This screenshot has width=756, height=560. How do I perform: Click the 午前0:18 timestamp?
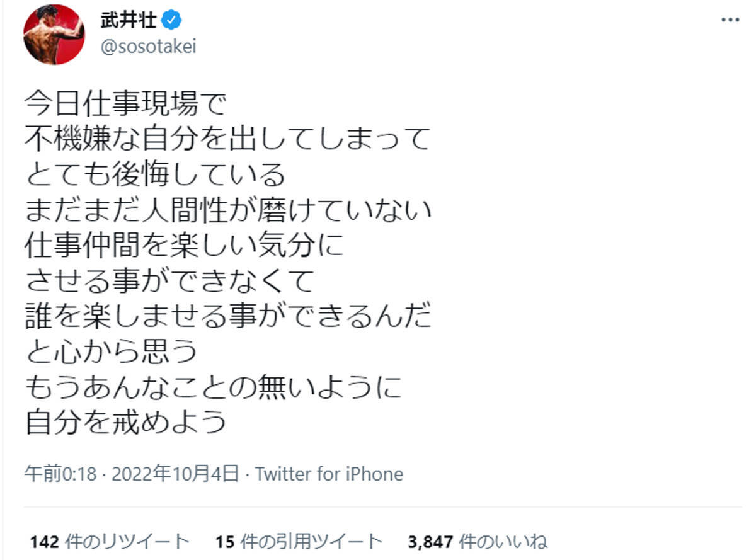pyautogui.click(x=60, y=474)
